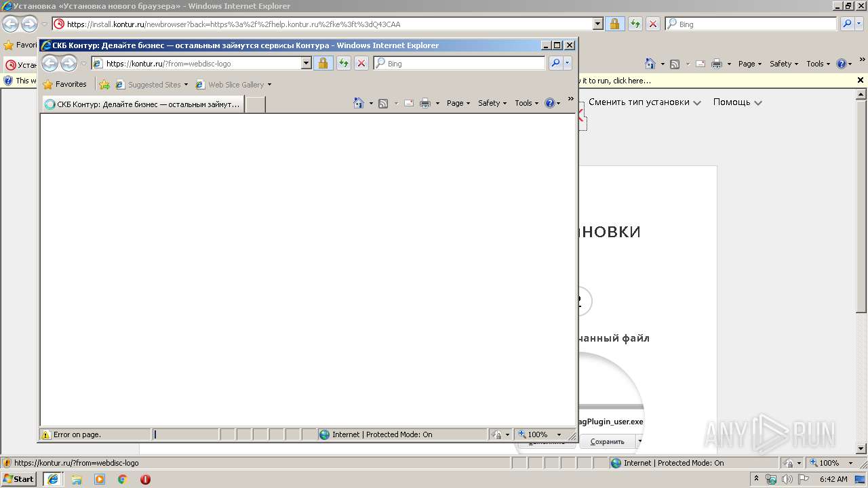Click Bing search magnifier in front window
This screenshot has width=868, height=488.
[555, 63]
